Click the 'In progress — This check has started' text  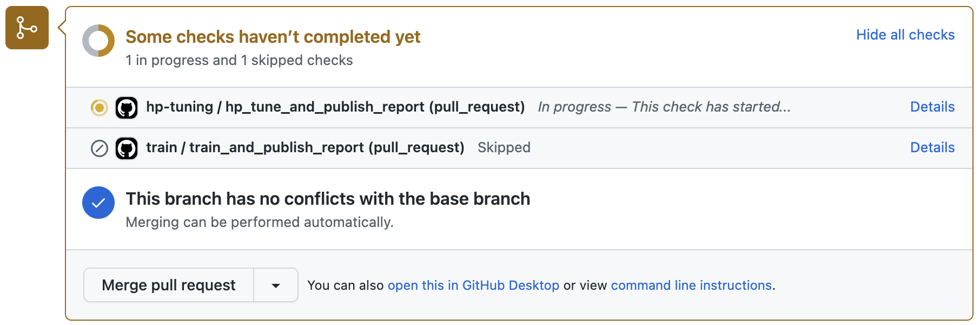(x=664, y=107)
